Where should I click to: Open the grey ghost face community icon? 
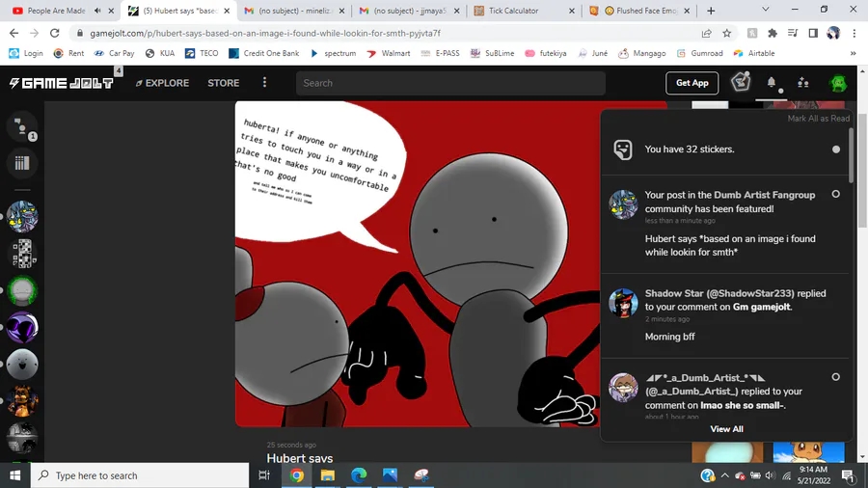point(22,365)
